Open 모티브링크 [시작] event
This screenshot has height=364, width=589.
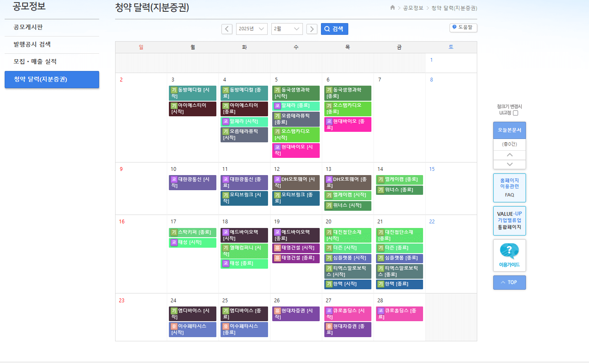(244, 198)
